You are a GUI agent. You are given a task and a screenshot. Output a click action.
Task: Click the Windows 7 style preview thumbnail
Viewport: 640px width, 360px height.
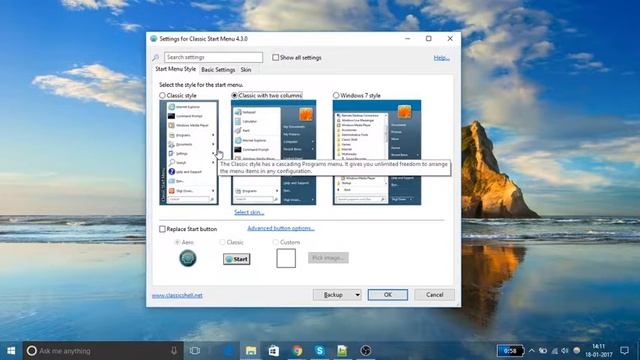click(377, 153)
